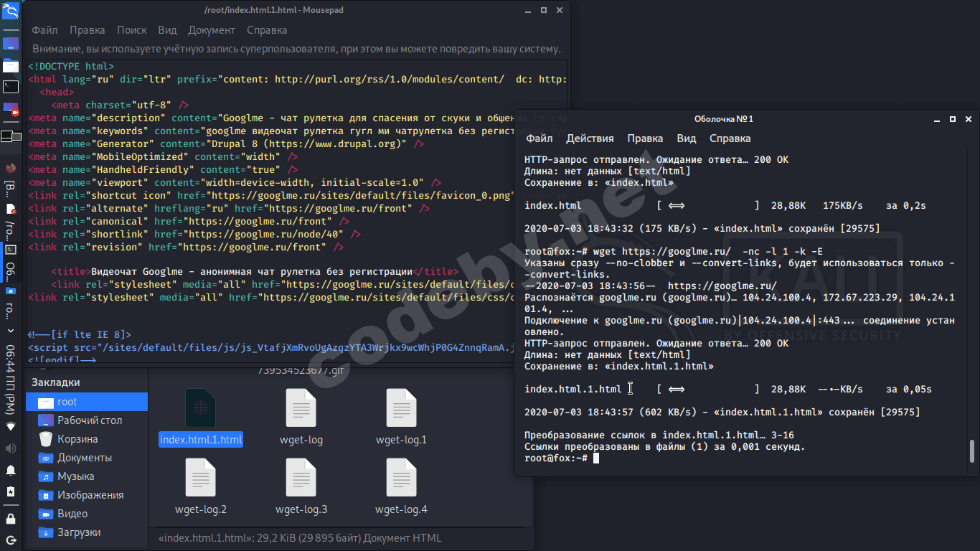Go to the Документы folder bookmark
The height and width of the screenshot is (551, 980).
point(87,458)
